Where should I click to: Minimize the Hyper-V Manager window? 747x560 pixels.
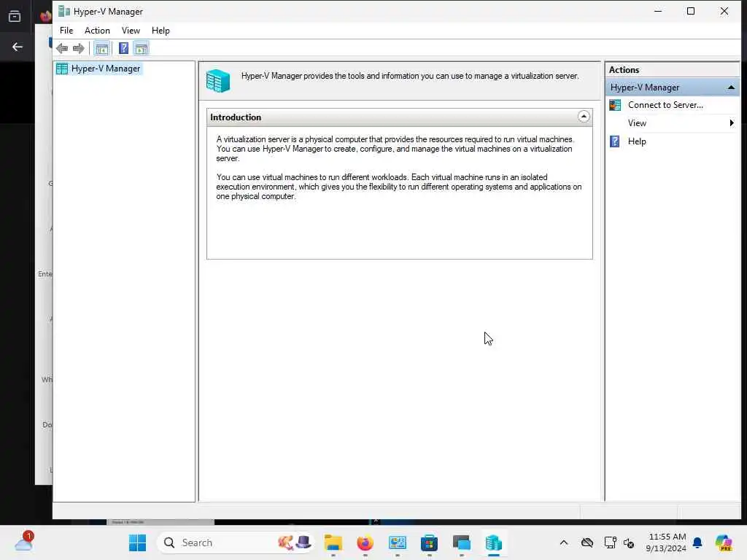click(658, 11)
